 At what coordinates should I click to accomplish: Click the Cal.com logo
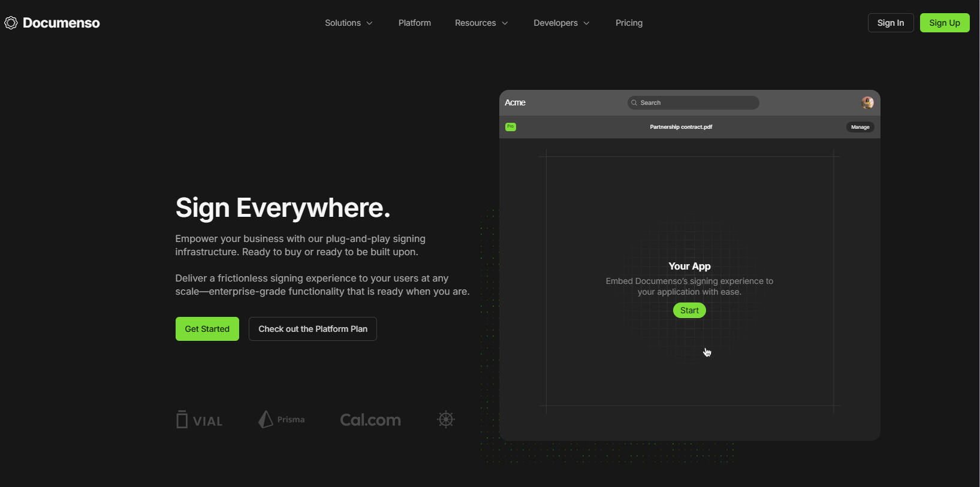pyautogui.click(x=370, y=420)
